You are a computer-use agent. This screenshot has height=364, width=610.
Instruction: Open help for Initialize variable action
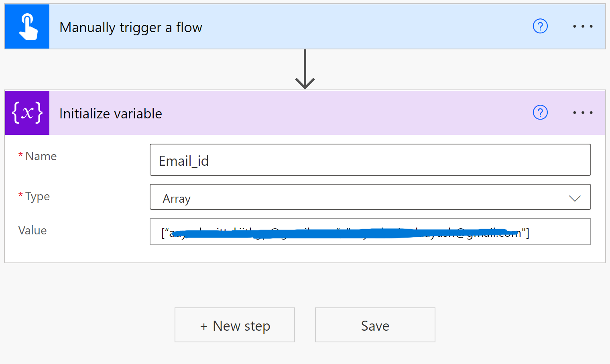point(540,113)
